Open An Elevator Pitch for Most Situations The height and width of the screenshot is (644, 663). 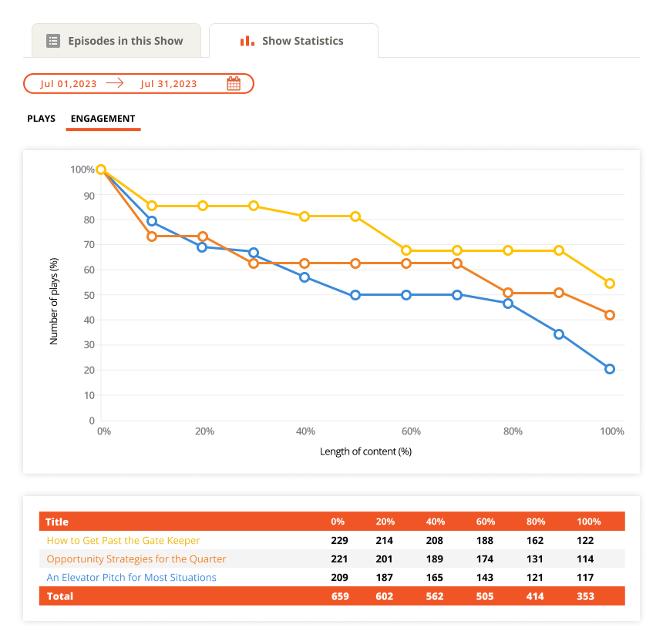pos(131,578)
